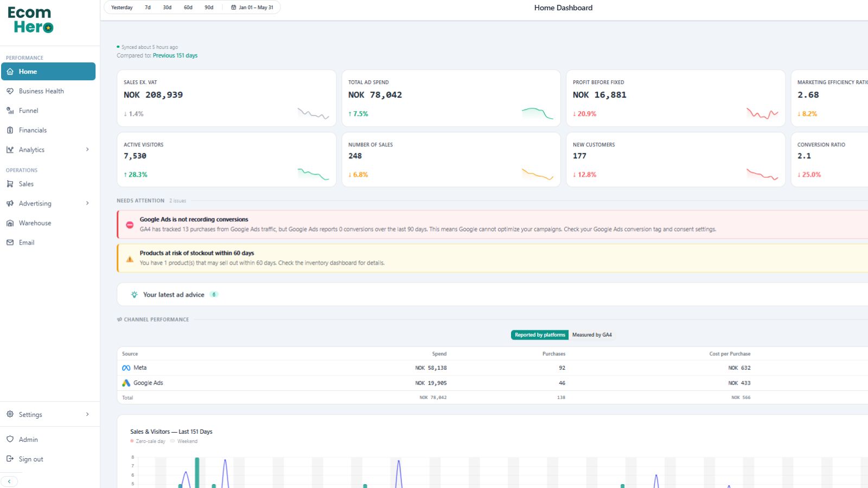
Task: Click the Business Health heart icon
Action: 10,91
